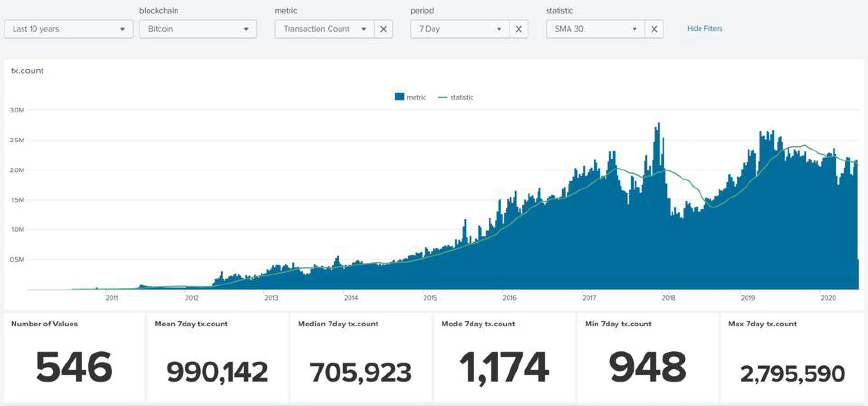Open the 7 Day period dropdown
Image resolution: width=868 pixels, height=406 pixels.
click(460, 29)
